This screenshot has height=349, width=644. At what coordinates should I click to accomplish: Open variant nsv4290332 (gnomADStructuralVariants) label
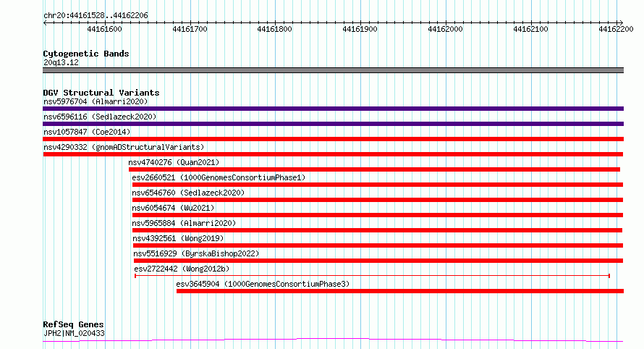pos(124,147)
